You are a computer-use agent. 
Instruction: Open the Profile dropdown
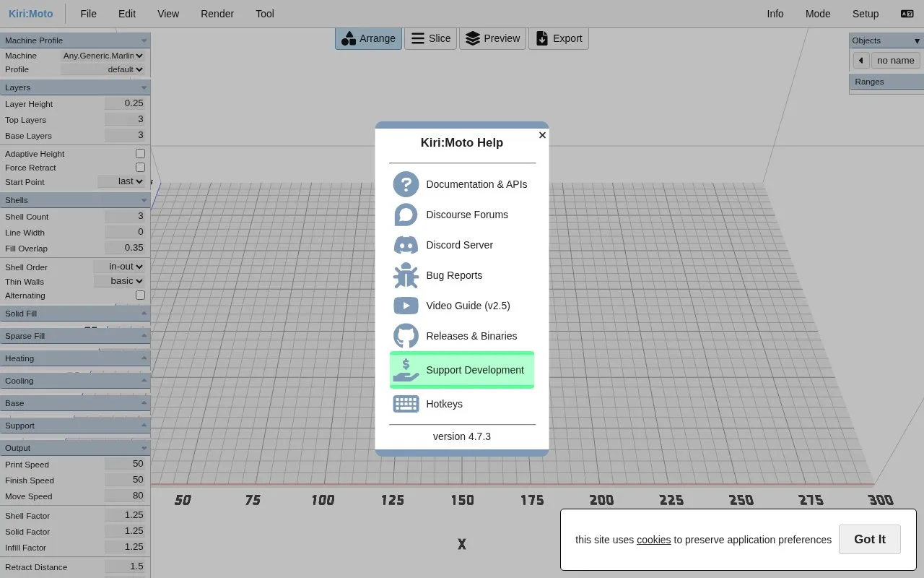(103, 69)
